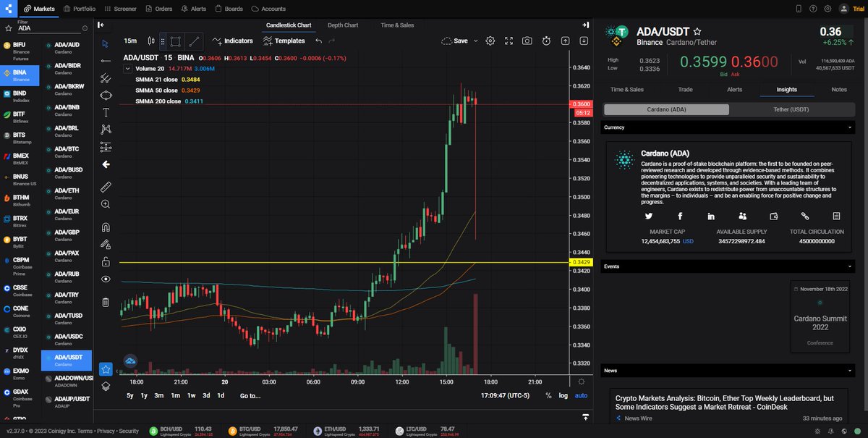Redo the chart action
This screenshot has width=868, height=438.
coord(332,41)
